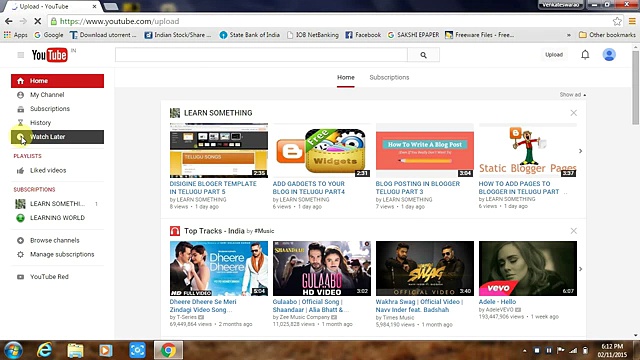The width and height of the screenshot is (640, 360).
Task: Open the account avatar menu
Action: tap(609, 55)
